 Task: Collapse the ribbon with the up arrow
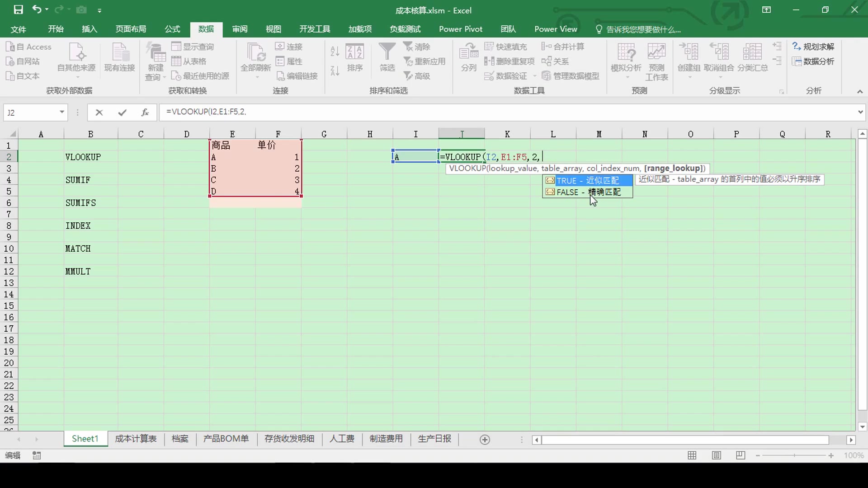click(x=860, y=92)
